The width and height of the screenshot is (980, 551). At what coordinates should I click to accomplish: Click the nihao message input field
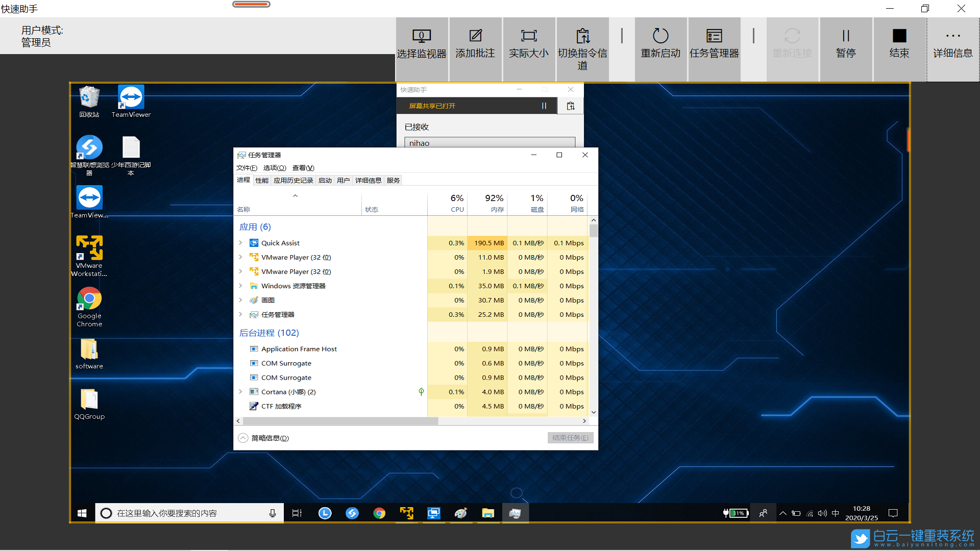pyautogui.click(x=488, y=143)
